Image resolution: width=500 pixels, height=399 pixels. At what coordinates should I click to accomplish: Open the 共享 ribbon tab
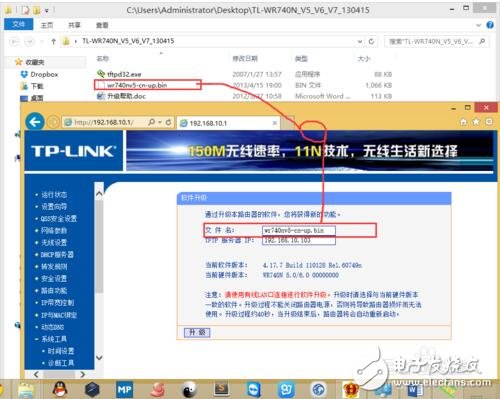(74, 25)
